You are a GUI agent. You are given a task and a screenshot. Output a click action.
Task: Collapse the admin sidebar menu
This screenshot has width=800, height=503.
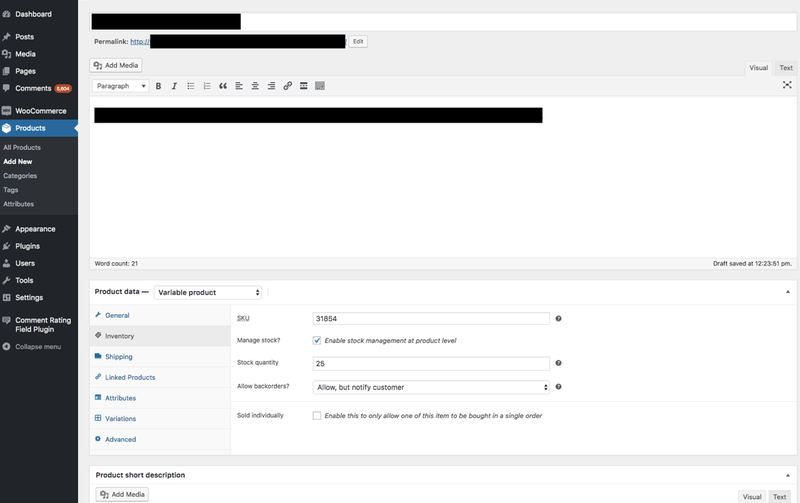pos(39,346)
